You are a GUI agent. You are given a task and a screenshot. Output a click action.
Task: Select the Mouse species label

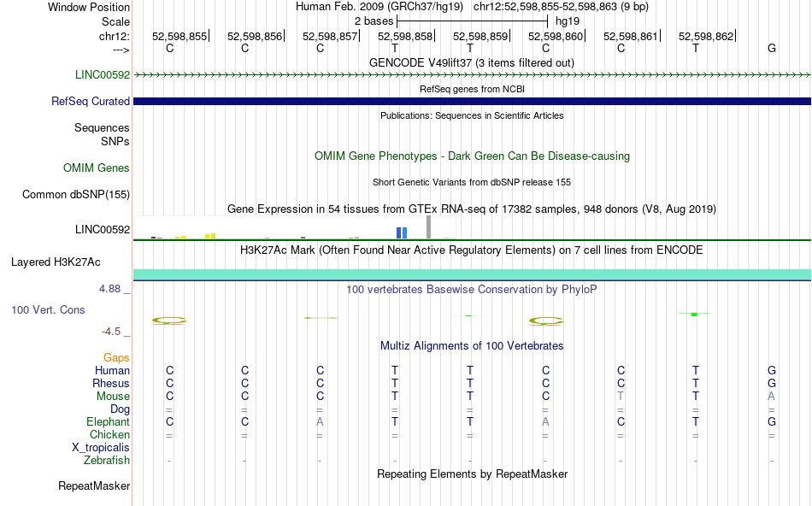[x=113, y=397]
